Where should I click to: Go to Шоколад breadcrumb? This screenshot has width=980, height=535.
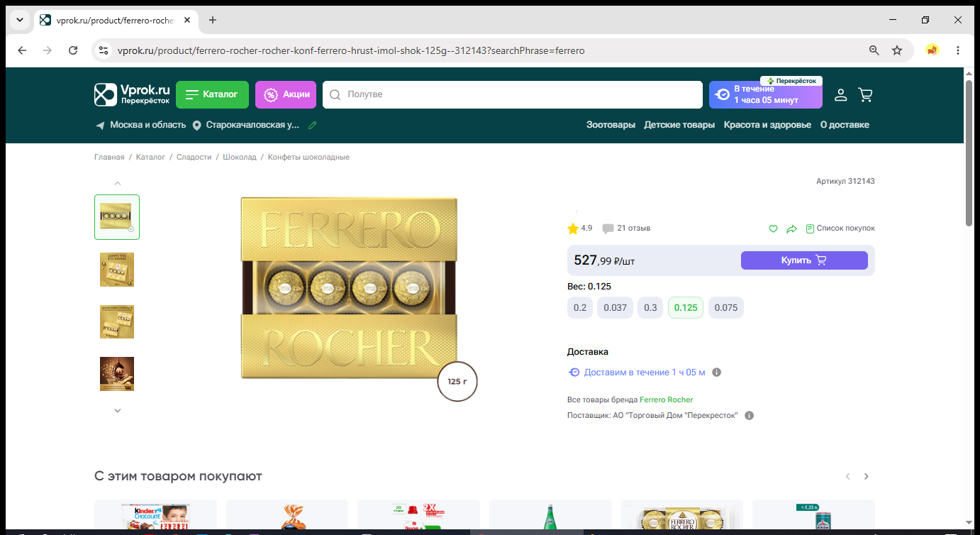[x=240, y=157]
